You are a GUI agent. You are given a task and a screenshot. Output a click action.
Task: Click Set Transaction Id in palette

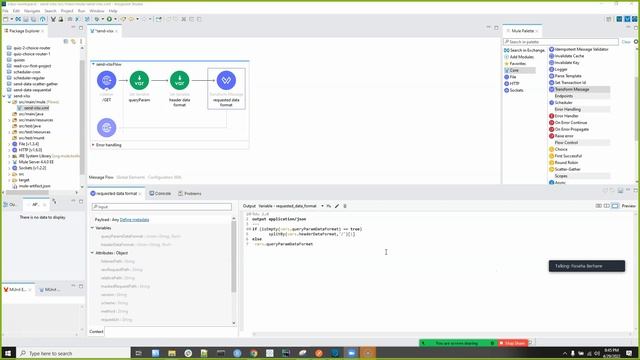point(570,82)
